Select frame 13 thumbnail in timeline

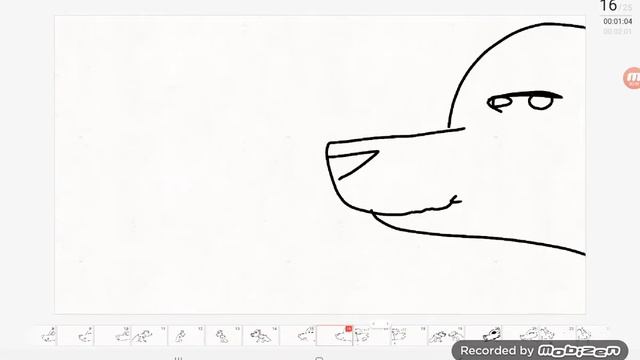pos(223,335)
